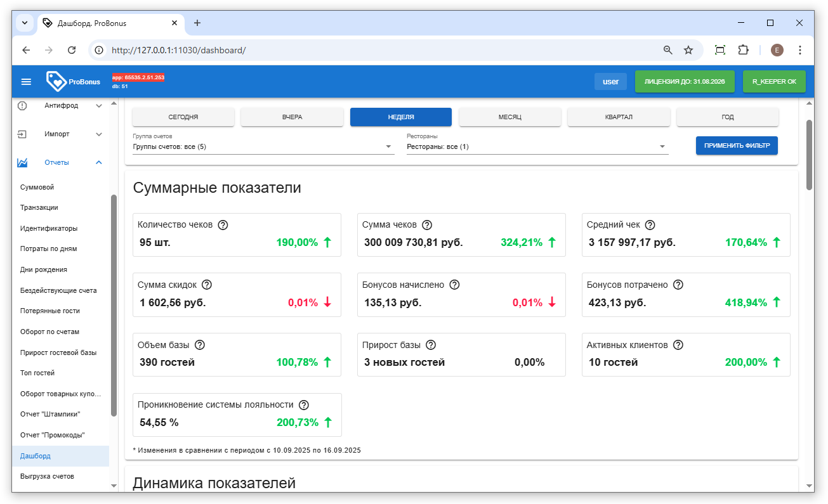Open the browser extensions puzzle icon
The width and height of the screenshot is (828, 504).
[x=743, y=50]
